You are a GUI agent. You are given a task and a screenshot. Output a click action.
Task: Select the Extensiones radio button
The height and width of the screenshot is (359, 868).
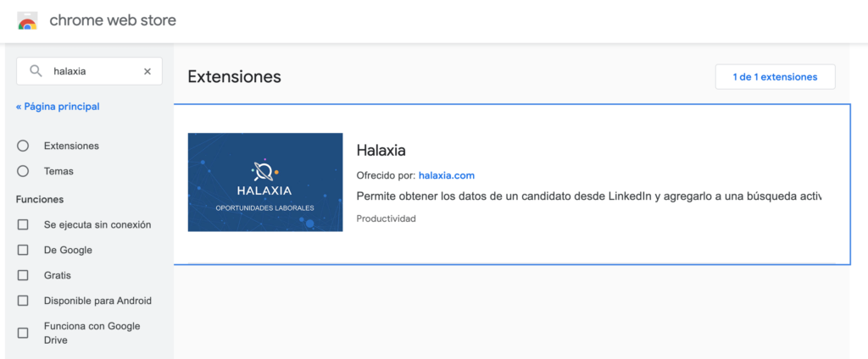(x=23, y=146)
